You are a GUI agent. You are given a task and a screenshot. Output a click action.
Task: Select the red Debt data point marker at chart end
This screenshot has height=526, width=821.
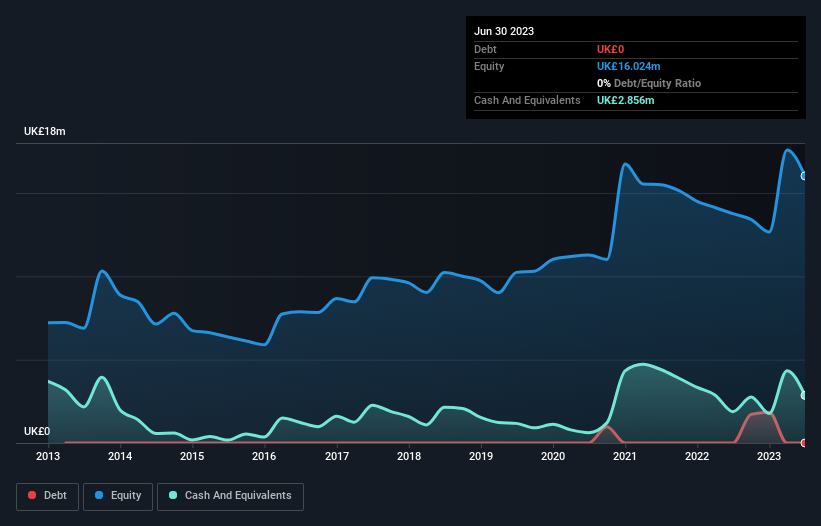coord(804,443)
